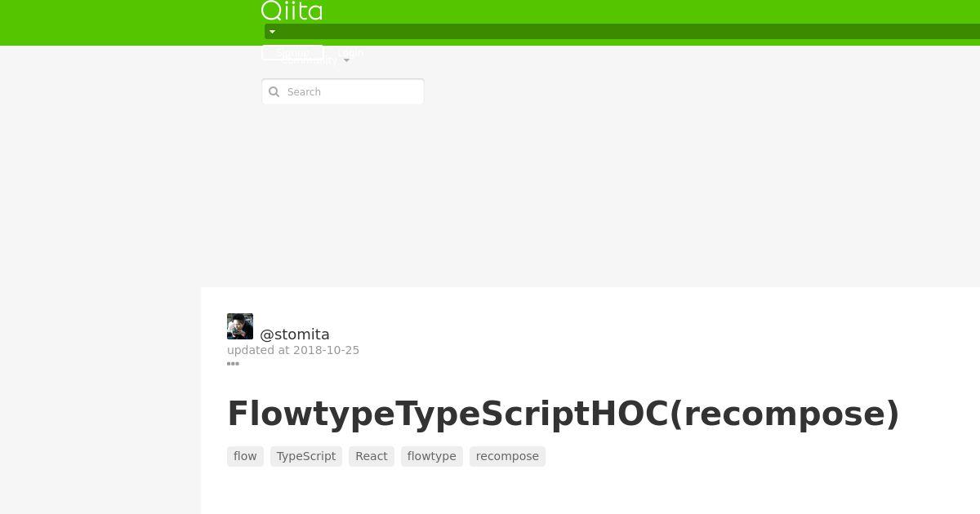Click the FlowtypeTypeScriptHOC(recompose) article title
Screen dimensions: 980x514
click(x=563, y=414)
